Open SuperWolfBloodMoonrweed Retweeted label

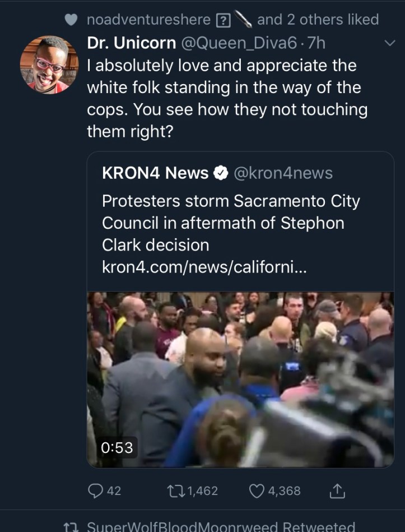pyautogui.click(x=221, y=526)
